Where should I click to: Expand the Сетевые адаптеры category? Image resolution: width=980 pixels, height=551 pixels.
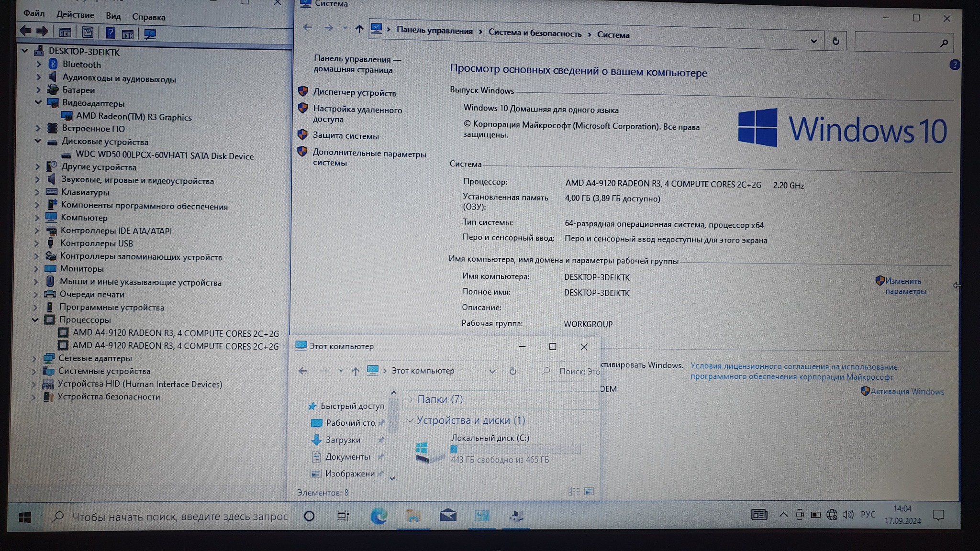click(34, 358)
